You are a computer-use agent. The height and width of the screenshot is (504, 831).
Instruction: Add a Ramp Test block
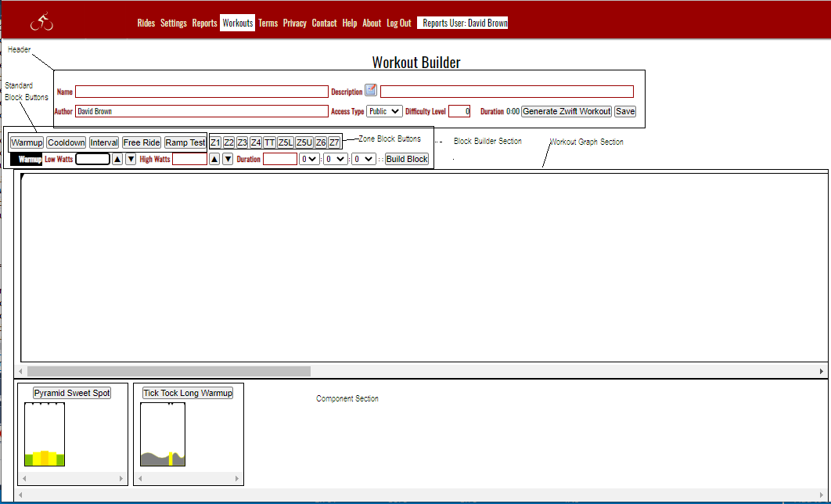pyautogui.click(x=185, y=142)
